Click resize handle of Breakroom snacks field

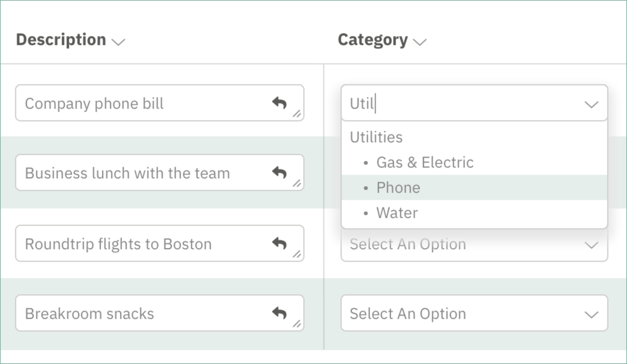(x=297, y=324)
